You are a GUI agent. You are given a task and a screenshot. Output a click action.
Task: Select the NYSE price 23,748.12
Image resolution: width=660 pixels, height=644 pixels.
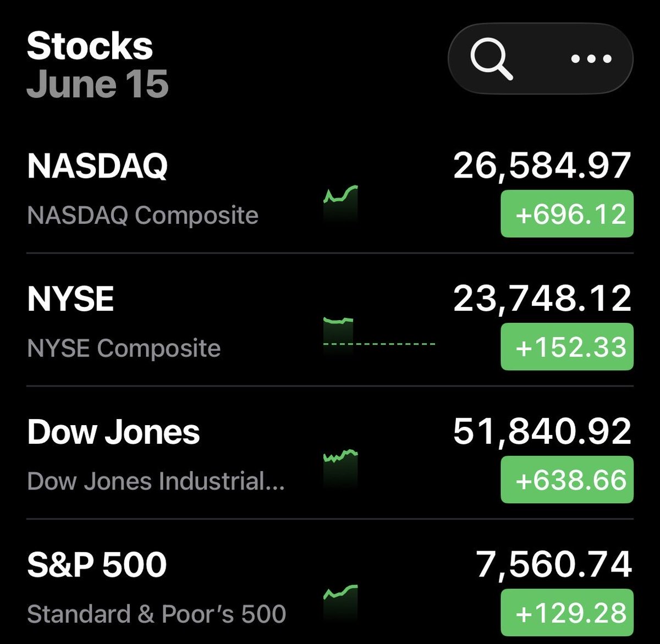click(542, 299)
